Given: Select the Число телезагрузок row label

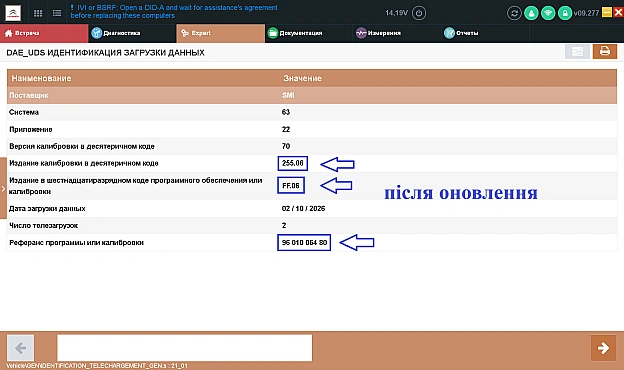Looking at the screenshot, I should pyautogui.click(x=43, y=226).
